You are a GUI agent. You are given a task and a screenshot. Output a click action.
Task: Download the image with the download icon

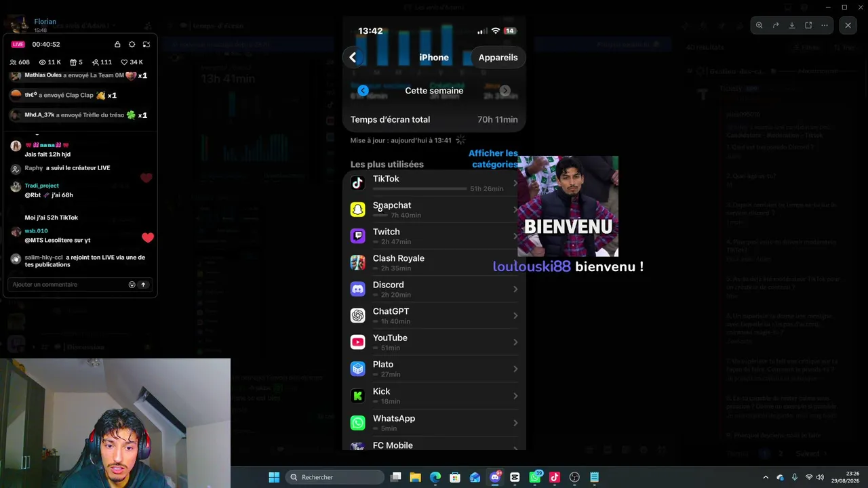pyautogui.click(x=792, y=26)
